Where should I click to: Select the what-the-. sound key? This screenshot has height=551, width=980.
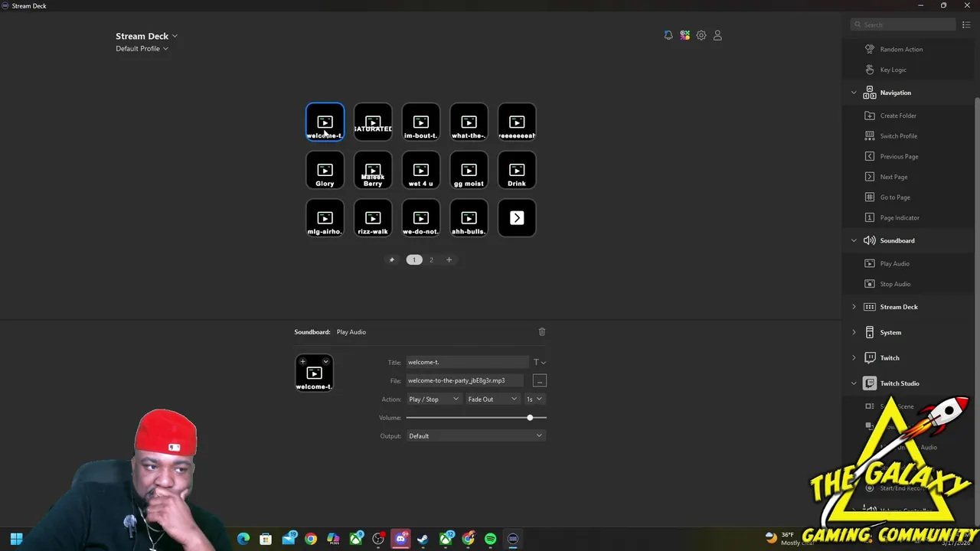point(469,122)
